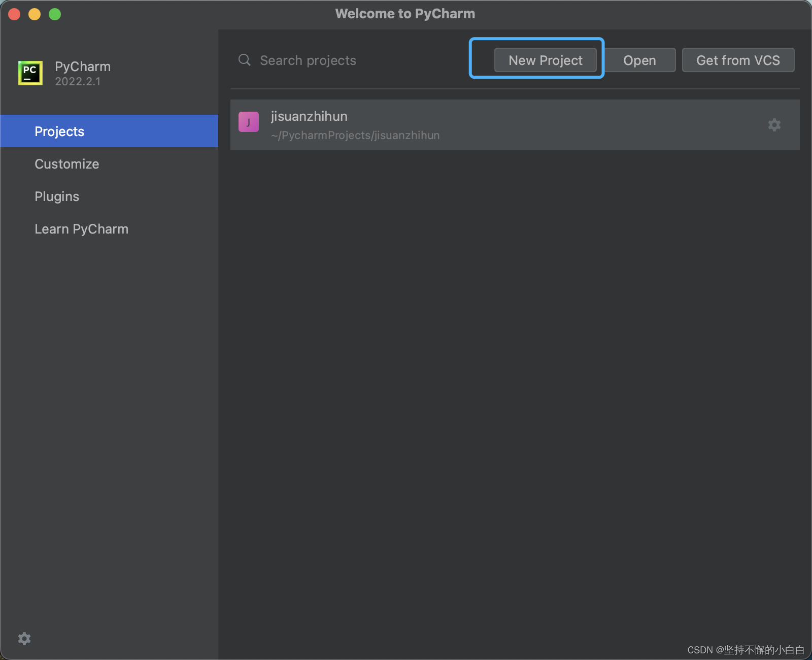Click the ~/PycharmProjects/jisuanzhihun path text
The image size is (812, 660).
coord(355,136)
